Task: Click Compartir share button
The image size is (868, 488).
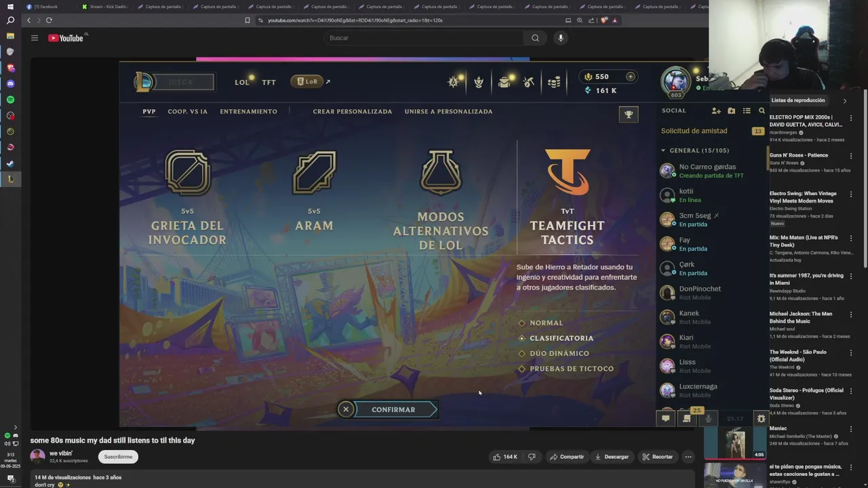Action: 567,457
